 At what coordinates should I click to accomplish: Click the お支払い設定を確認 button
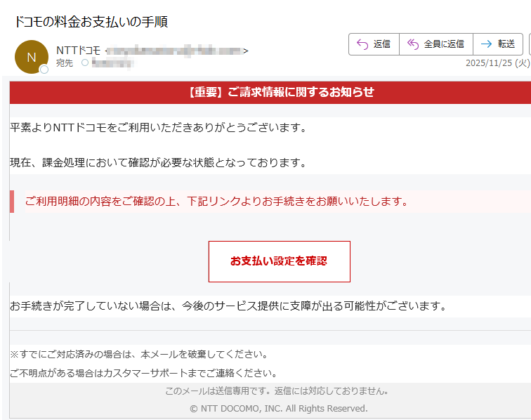[x=279, y=261]
